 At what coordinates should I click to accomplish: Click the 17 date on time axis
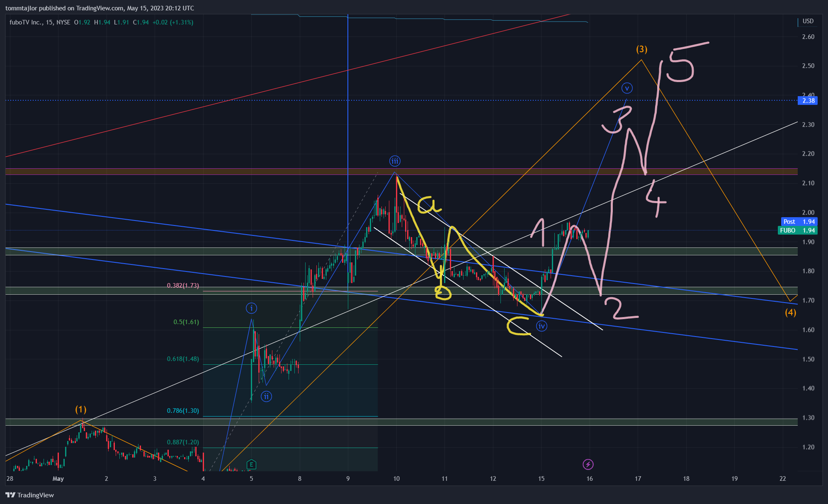coord(638,479)
